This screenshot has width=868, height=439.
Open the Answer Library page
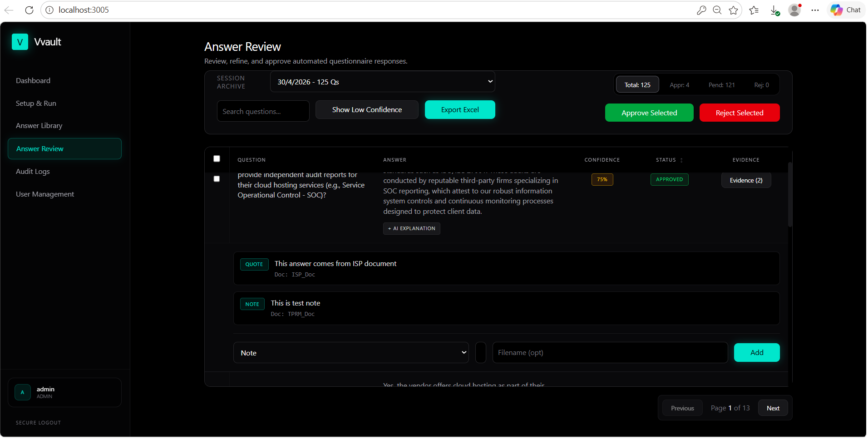tap(39, 125)
